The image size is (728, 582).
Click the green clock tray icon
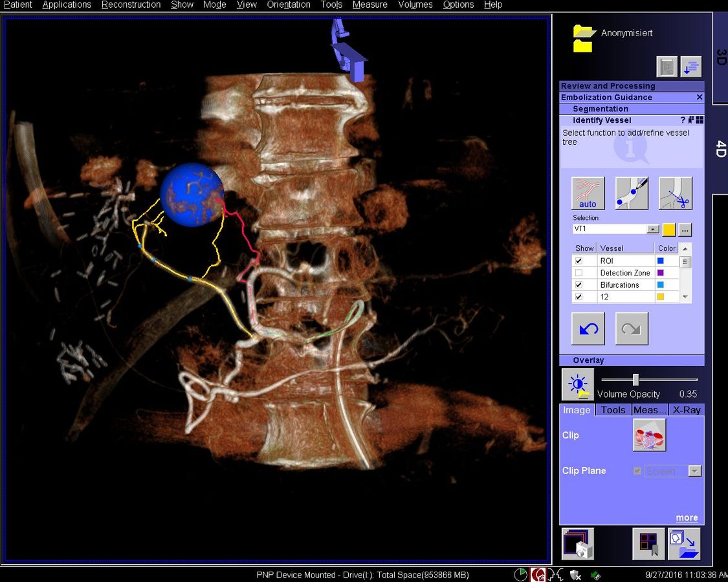[x=520, y=575]
